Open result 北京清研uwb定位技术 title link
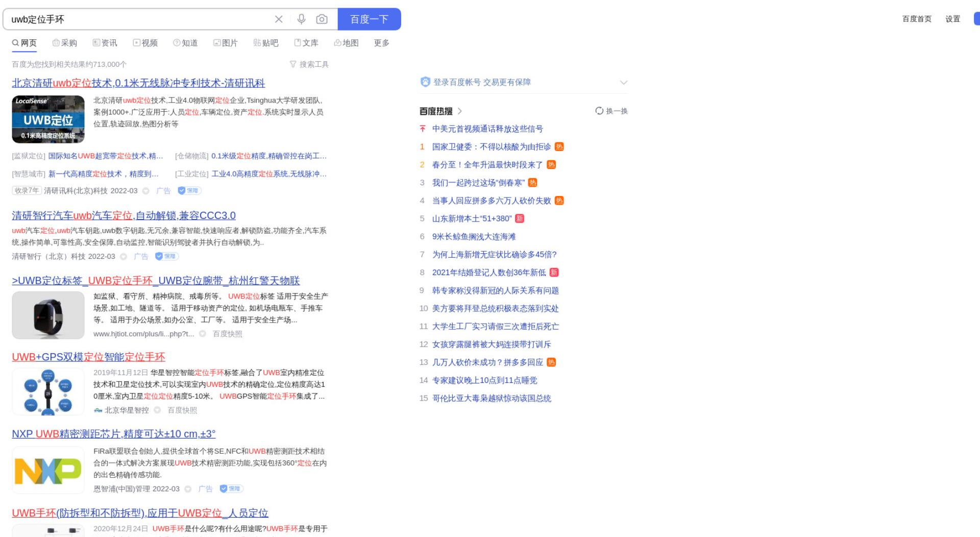 138,83
